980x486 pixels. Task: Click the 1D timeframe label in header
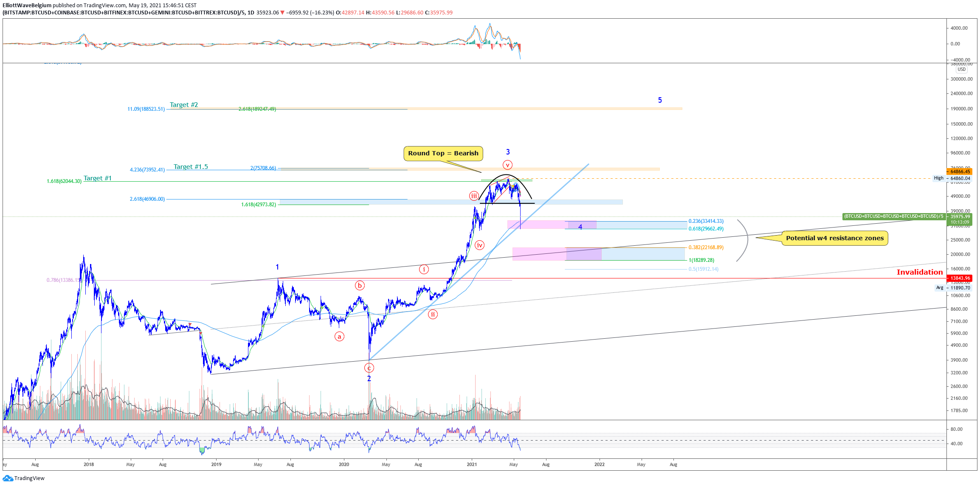(x=251, y=13)
